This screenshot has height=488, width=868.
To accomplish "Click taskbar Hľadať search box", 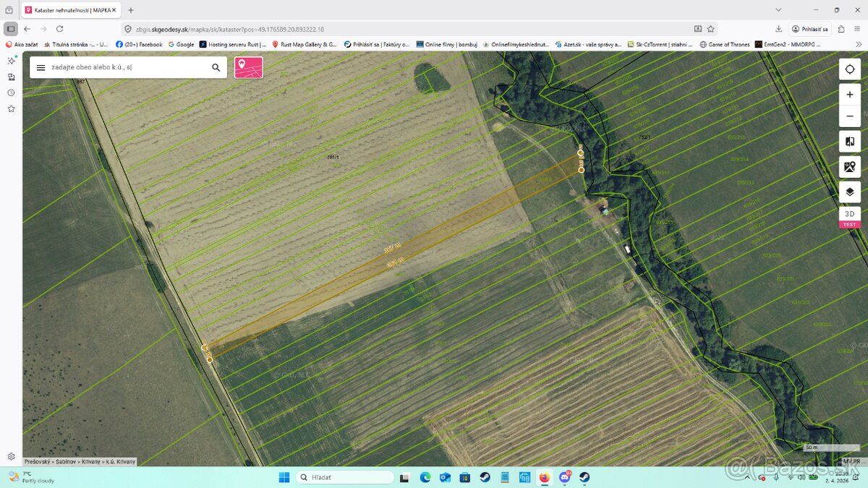I will 344,477.
